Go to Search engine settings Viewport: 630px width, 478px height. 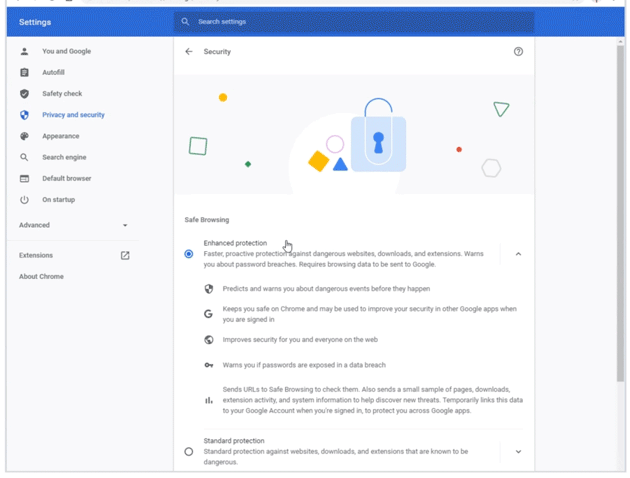point(64,158)
